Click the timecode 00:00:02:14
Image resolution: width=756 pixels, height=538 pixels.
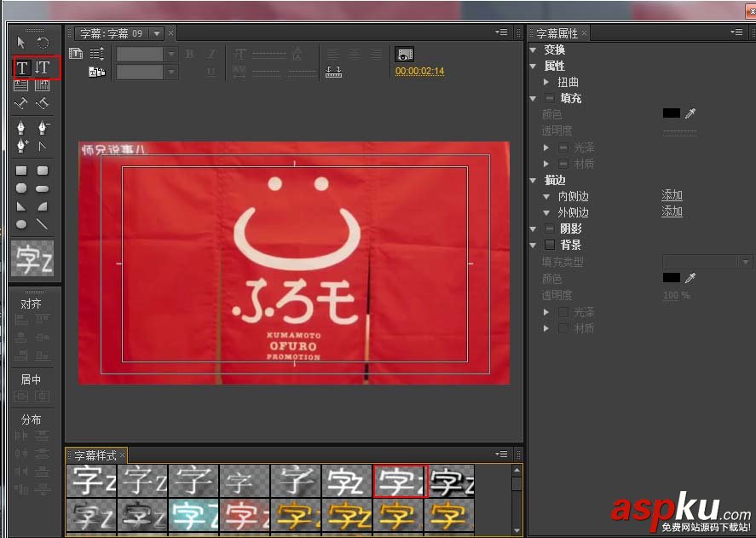click(x=419, y=72)
